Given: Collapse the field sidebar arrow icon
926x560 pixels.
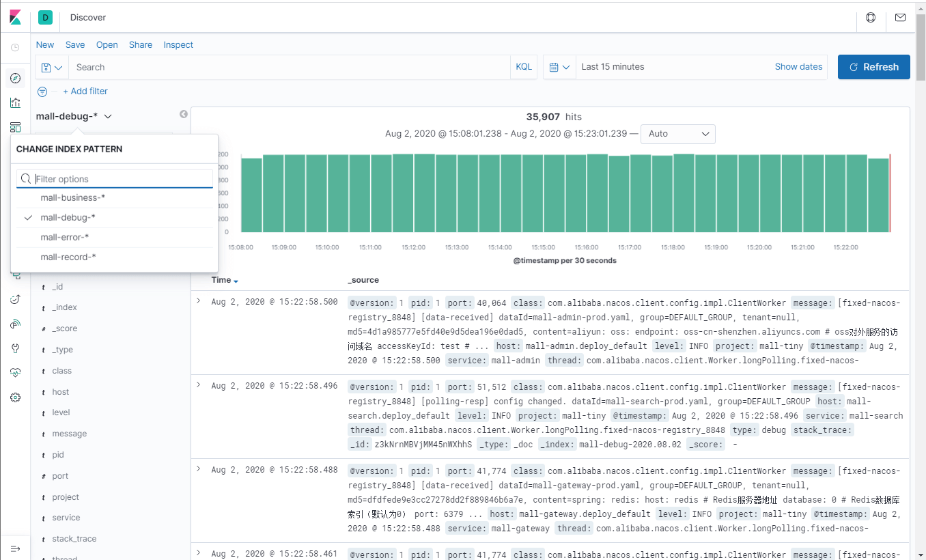Looking at the screenshot, I should (x=183, y=114).
